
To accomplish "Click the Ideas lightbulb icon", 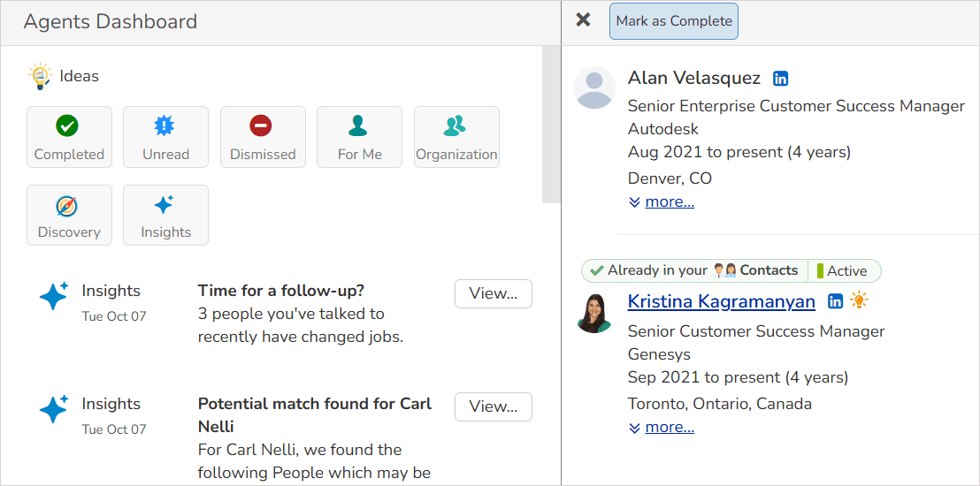I will [x=40, y=76].
